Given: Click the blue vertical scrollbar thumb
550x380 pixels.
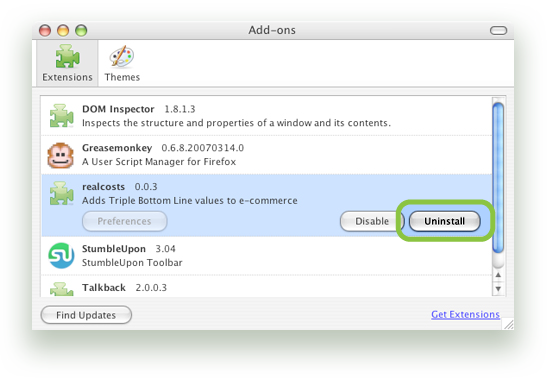Looking at the screenshot, I should click(x=498, y=177).
